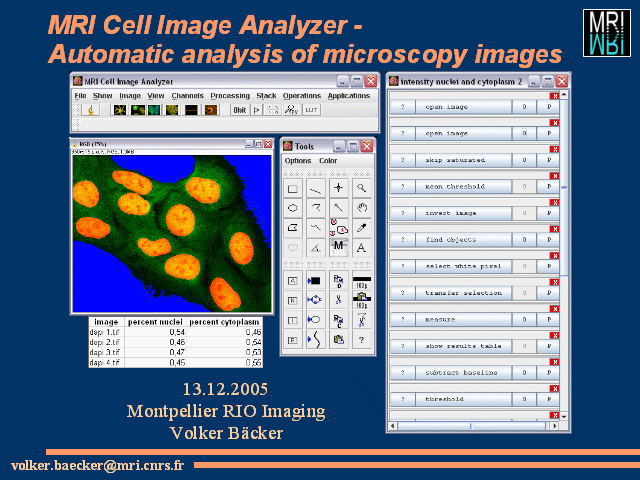Screen dimensions: 640x480
Task: Run the 'show results table' operation
Action: pyautogui.click(x=463, y=346)
